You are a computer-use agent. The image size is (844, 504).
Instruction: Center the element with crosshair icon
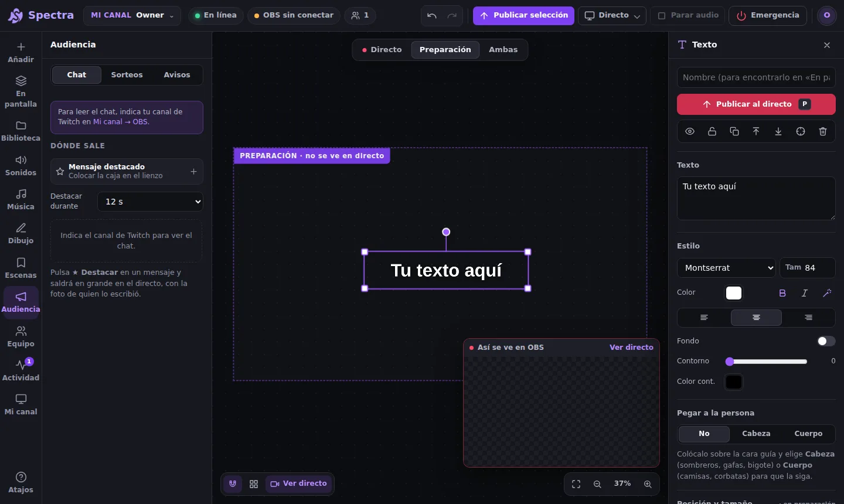click(801, 131)
